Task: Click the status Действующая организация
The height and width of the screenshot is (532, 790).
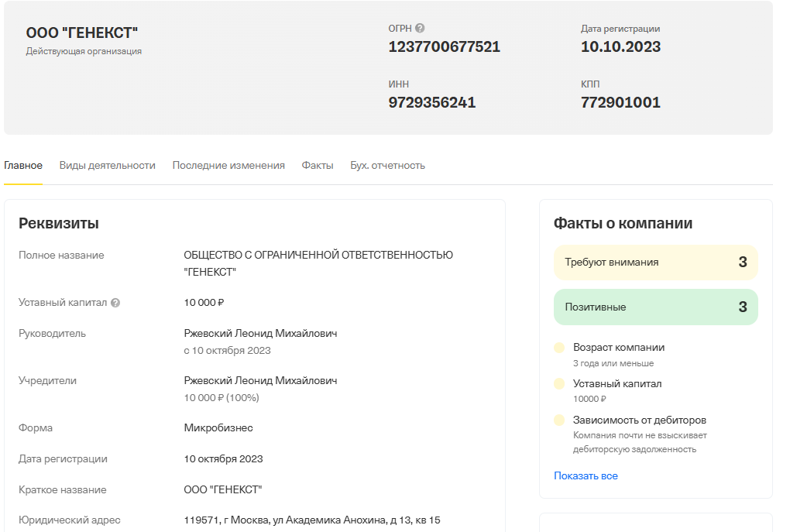Action: coord(84,51)
